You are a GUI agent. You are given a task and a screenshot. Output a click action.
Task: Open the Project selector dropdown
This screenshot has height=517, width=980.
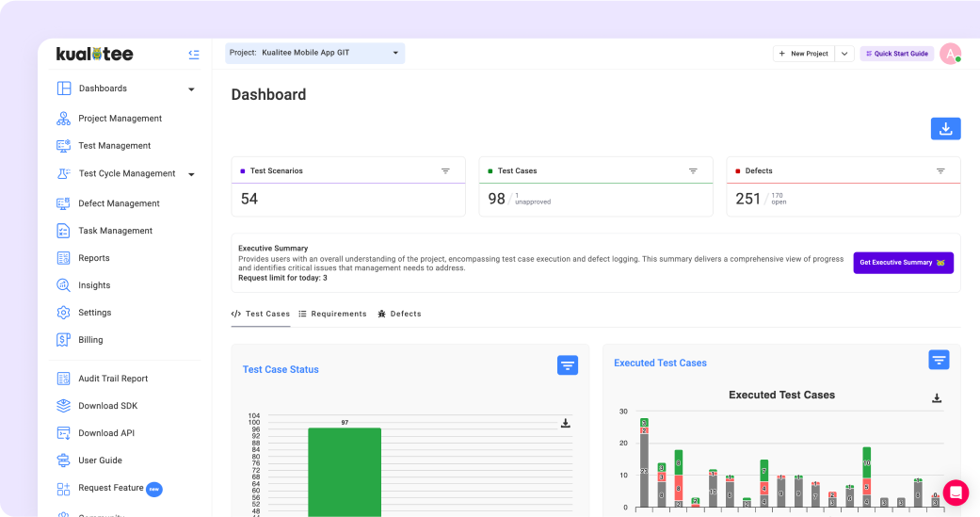click(315, 53)
